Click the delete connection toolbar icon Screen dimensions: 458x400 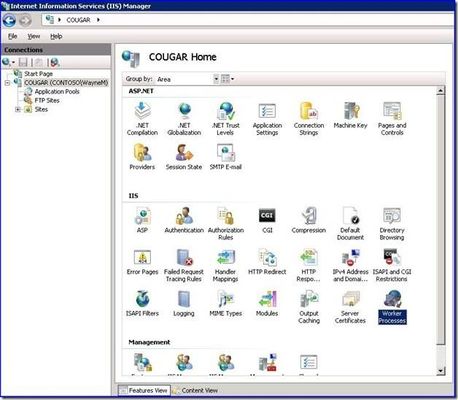point(54,62)
